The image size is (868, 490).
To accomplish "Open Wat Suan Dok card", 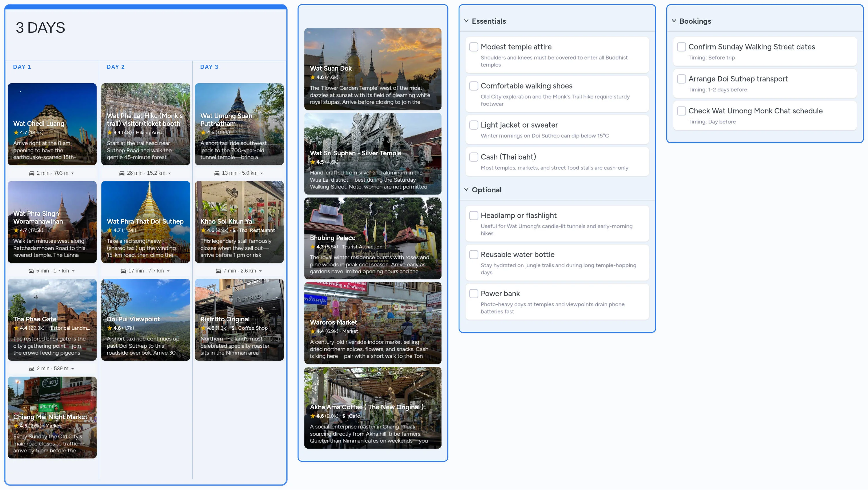I will 373,69.
